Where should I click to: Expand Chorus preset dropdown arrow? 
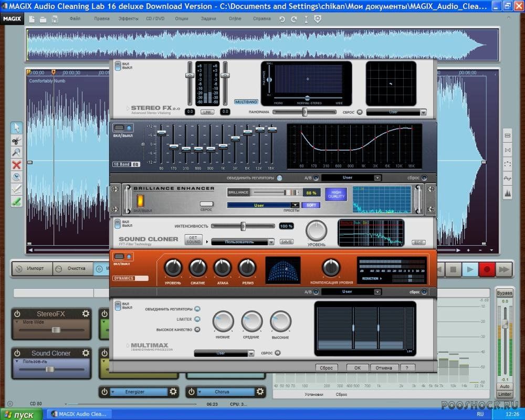pos(199,392)
